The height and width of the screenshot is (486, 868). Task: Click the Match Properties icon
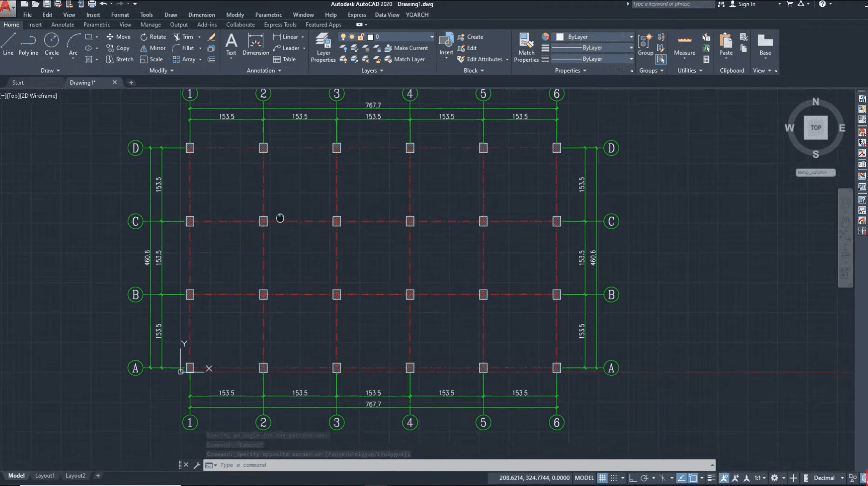click(526, 48)
